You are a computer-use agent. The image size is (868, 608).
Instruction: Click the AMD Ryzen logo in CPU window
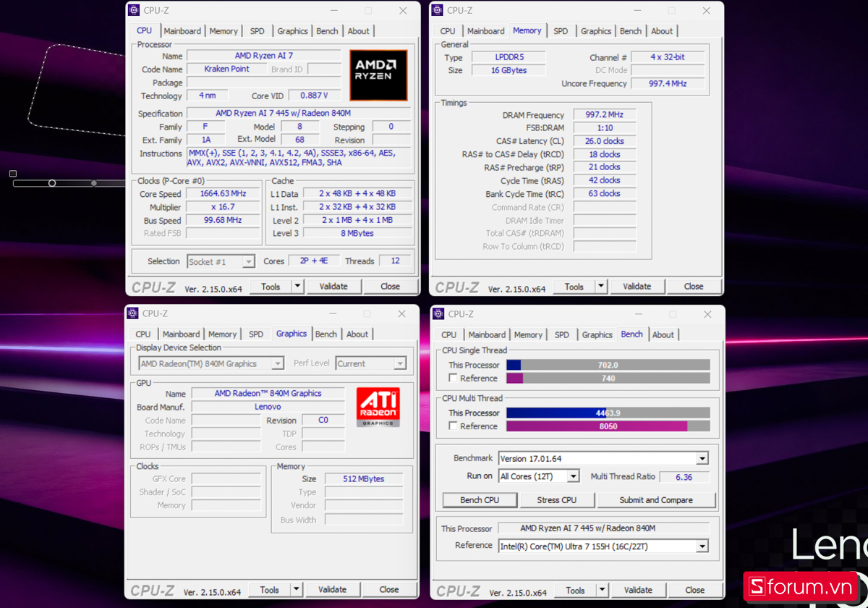378,75
